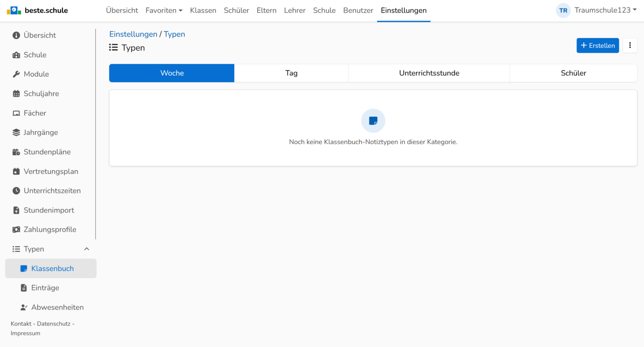Open Schule in the top navigation
644x347 pixels.
[325, 10]
